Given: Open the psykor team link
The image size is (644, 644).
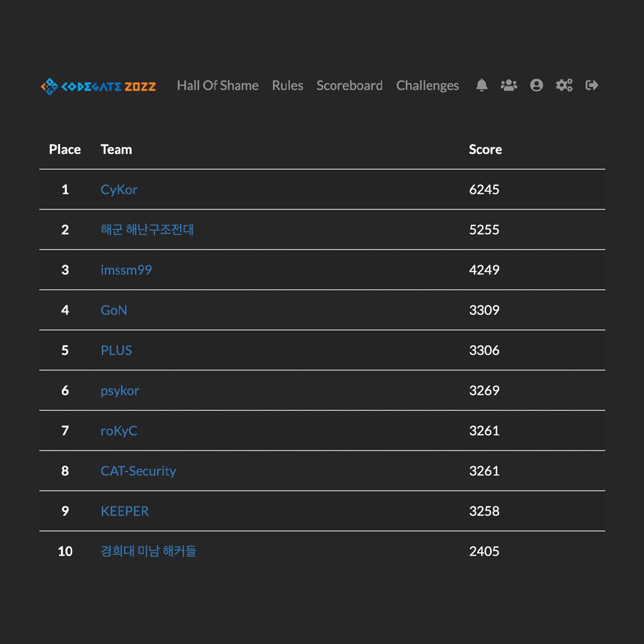Looking at the screenshot, I should [x=120, y=391].
